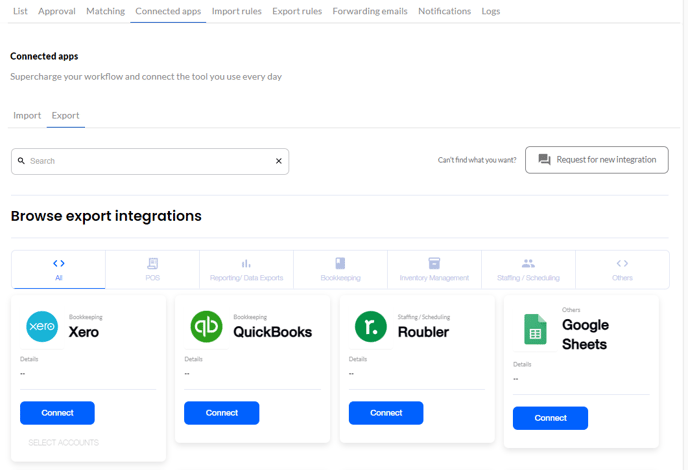
Task: Open the Export rules tab
Action: 297,11
